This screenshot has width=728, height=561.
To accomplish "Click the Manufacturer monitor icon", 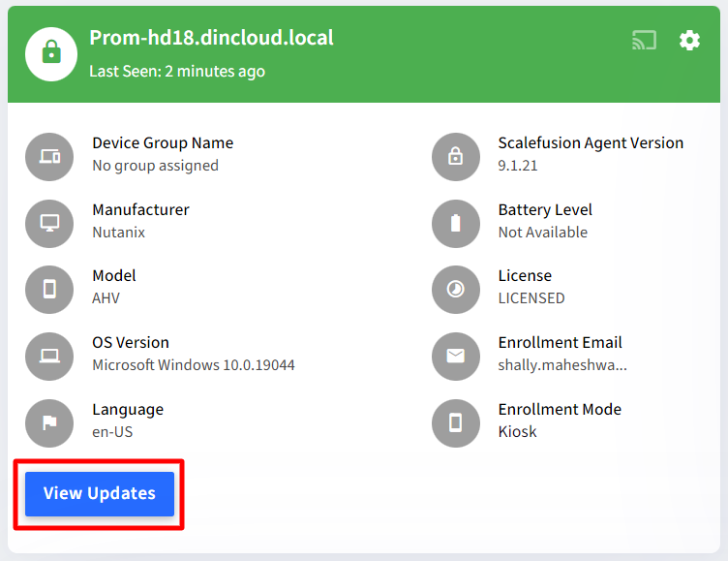I will point(49,224).
